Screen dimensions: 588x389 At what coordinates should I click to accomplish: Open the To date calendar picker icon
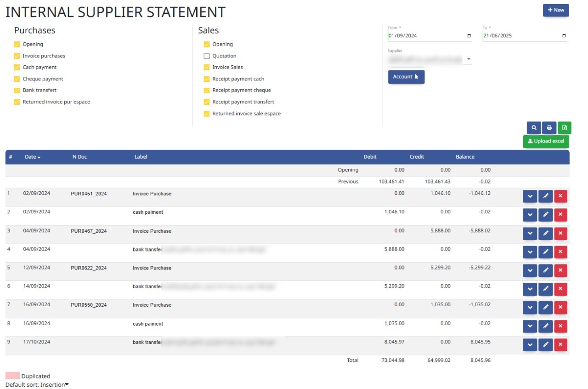click(564, 36)
